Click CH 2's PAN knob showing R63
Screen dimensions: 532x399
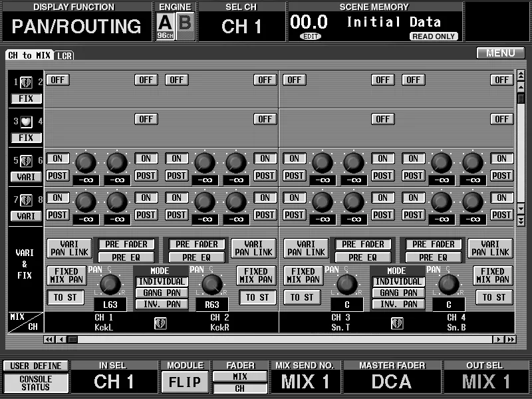(x=212, y=285)
